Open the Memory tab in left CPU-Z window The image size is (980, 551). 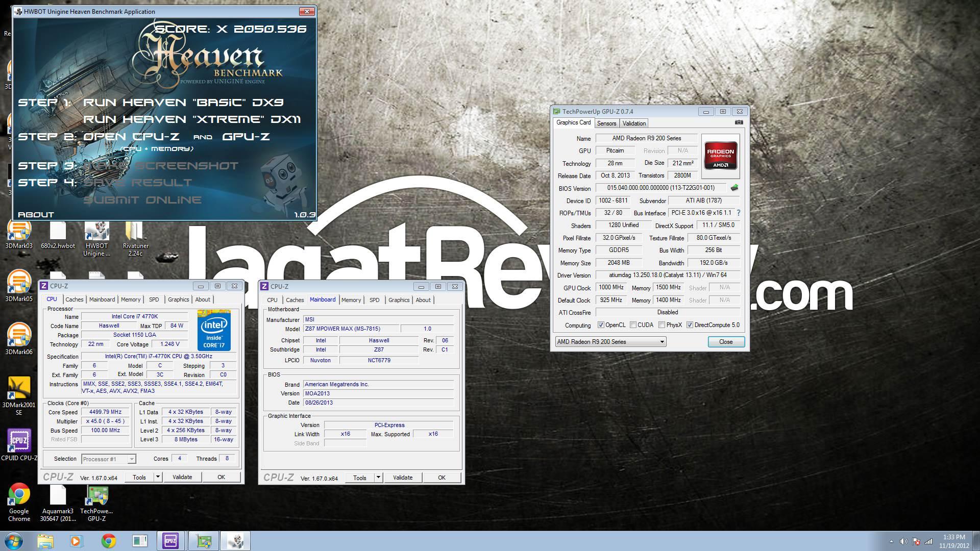point(131,299)
